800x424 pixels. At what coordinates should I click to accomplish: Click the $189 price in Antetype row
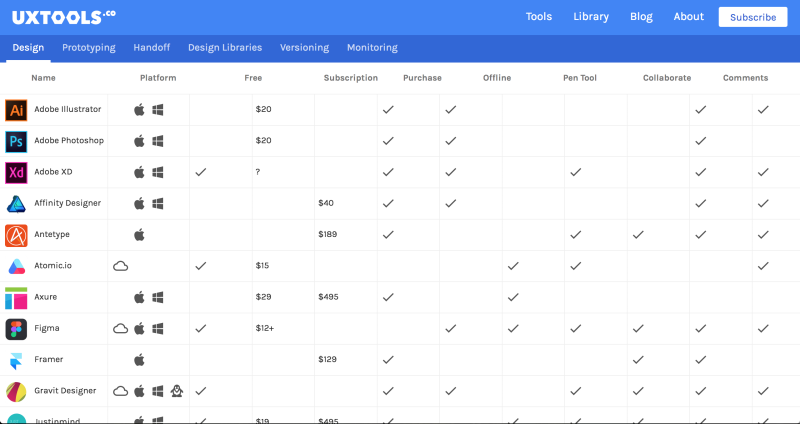[x=328, y=235]
